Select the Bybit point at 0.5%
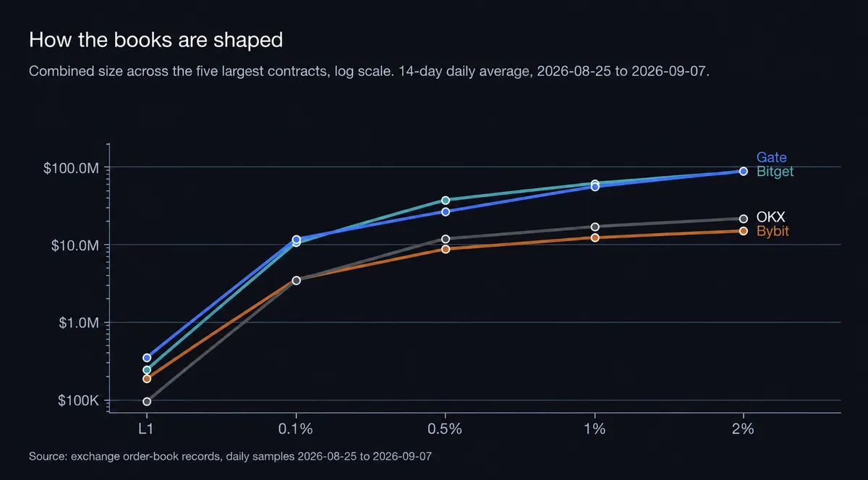This screenshot has height=480, width=868. pos(446,249)
